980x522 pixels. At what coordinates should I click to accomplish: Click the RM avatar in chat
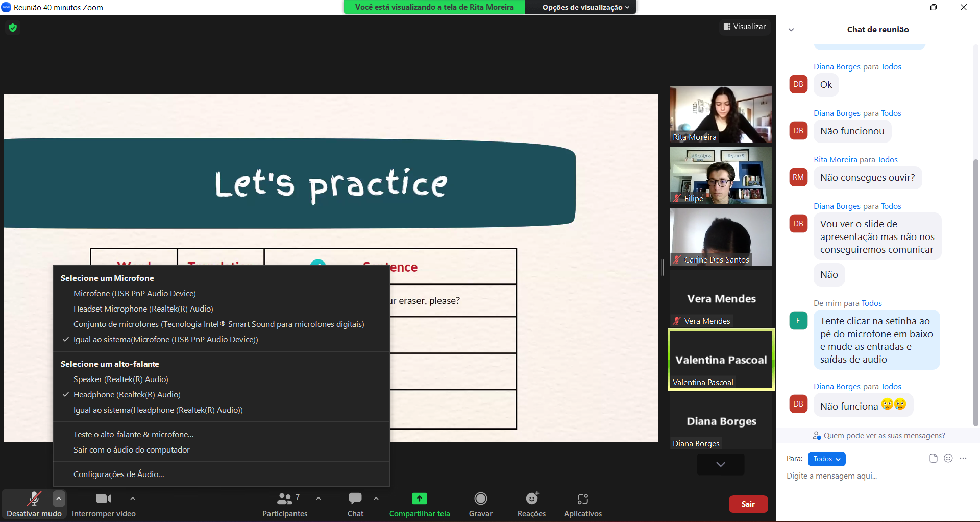point(798,177)
